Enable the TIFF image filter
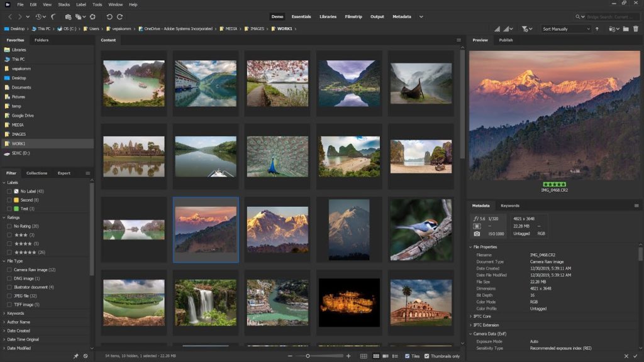The height and width of the screenshot is (362, 644). coord(9,304)
